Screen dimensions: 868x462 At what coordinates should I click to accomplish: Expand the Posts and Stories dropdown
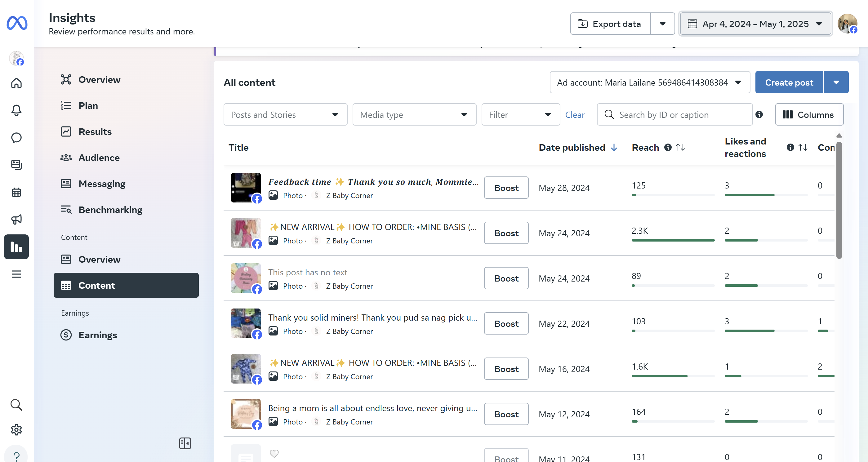285,115
